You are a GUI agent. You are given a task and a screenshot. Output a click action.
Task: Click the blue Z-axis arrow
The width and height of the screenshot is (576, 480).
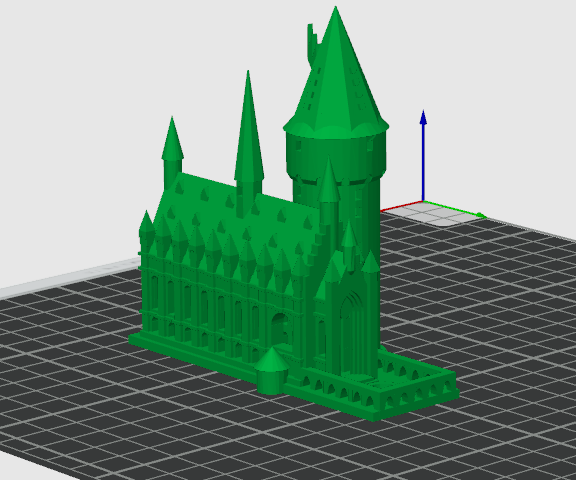tap(423, 156)
